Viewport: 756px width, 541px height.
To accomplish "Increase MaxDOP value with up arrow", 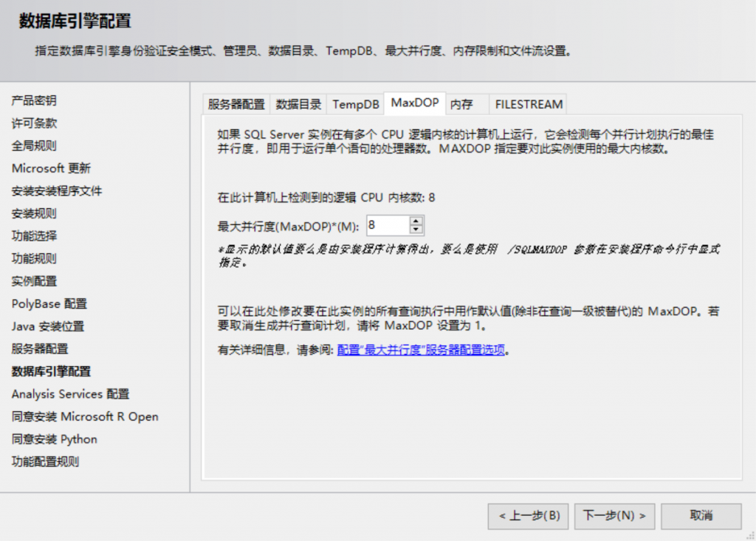I will tap(416, 221).
